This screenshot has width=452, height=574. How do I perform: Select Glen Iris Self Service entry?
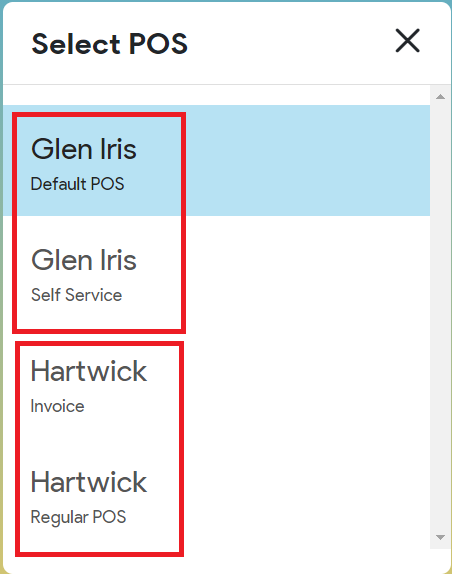click(216, 271)
